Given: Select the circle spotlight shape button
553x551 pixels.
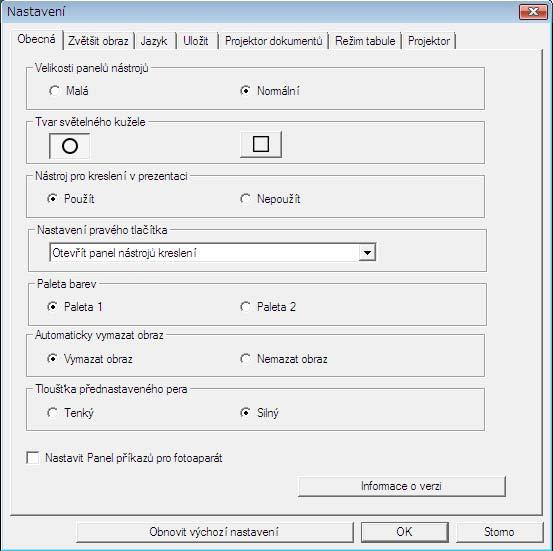Looking at the screenshot, I should point(69,146).
